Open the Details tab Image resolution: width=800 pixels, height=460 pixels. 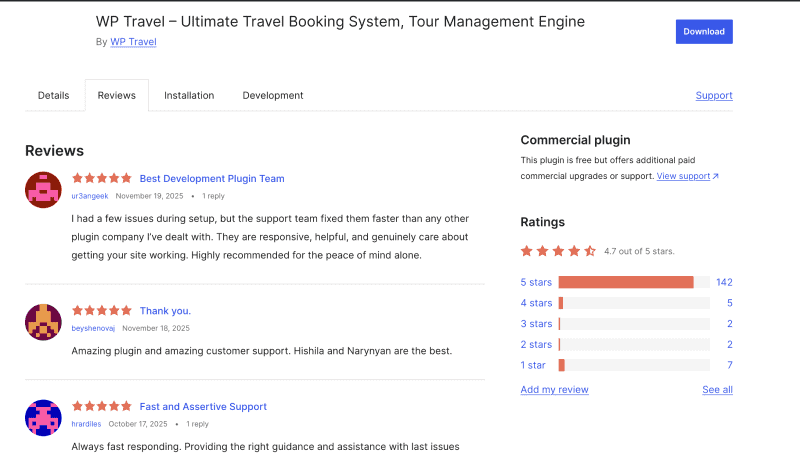tap(54, 95)
